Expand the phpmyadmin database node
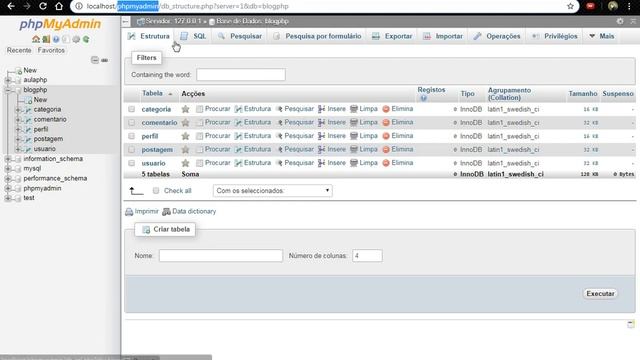 (8, 188)
